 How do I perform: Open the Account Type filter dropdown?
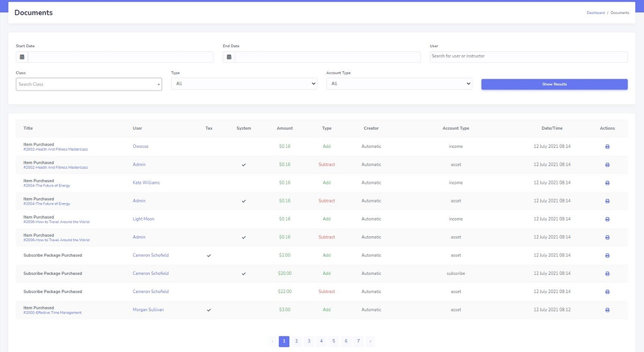pos(399,84)
